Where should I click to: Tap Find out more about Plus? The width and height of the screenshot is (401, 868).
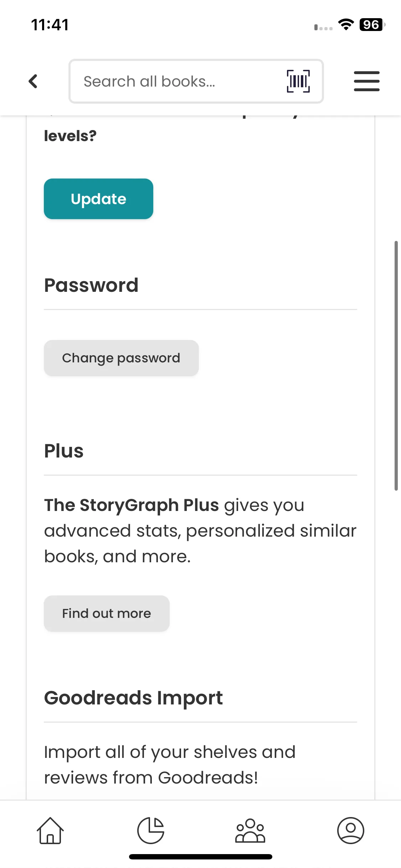tap(107, 614)
